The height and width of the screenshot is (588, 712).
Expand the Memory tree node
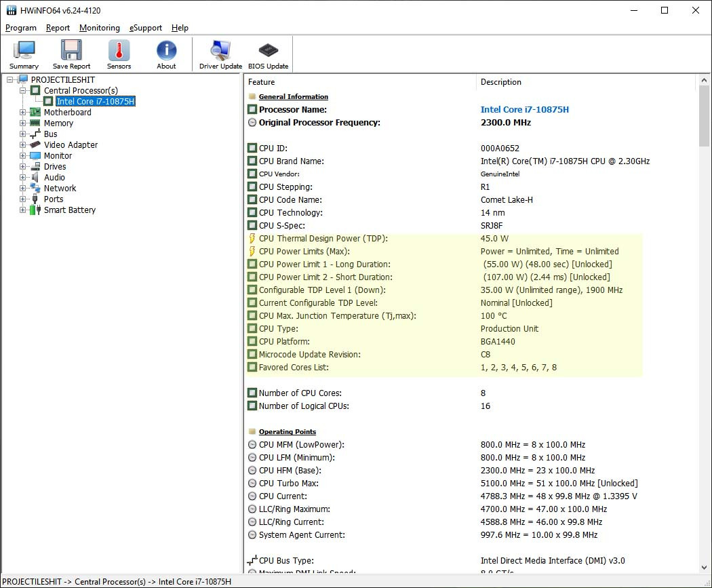[x=22, y=123]
